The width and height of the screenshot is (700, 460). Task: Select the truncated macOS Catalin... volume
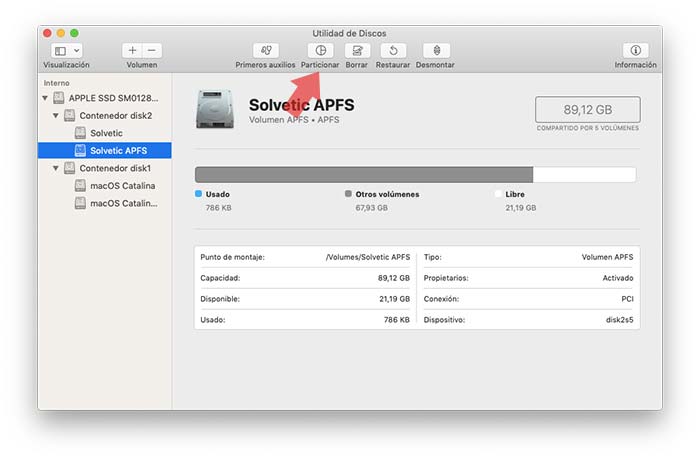(x=124, y=203)
